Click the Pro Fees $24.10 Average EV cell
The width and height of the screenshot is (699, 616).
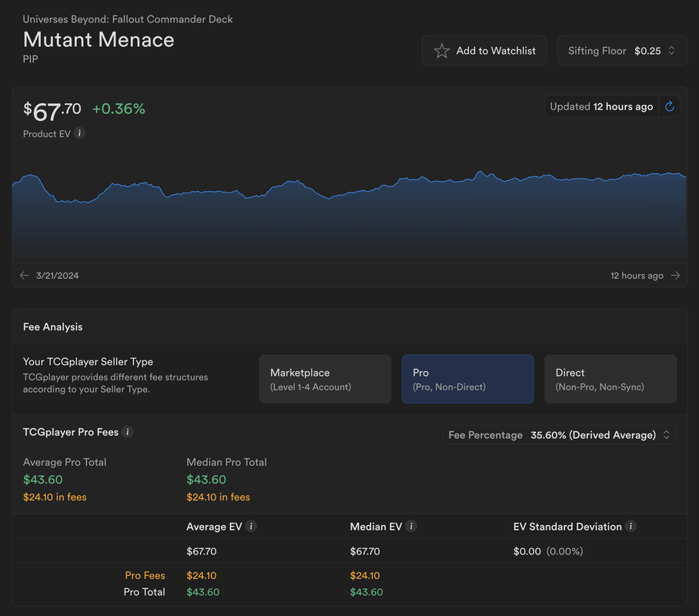pyautogui.click(x=202, y=575)
